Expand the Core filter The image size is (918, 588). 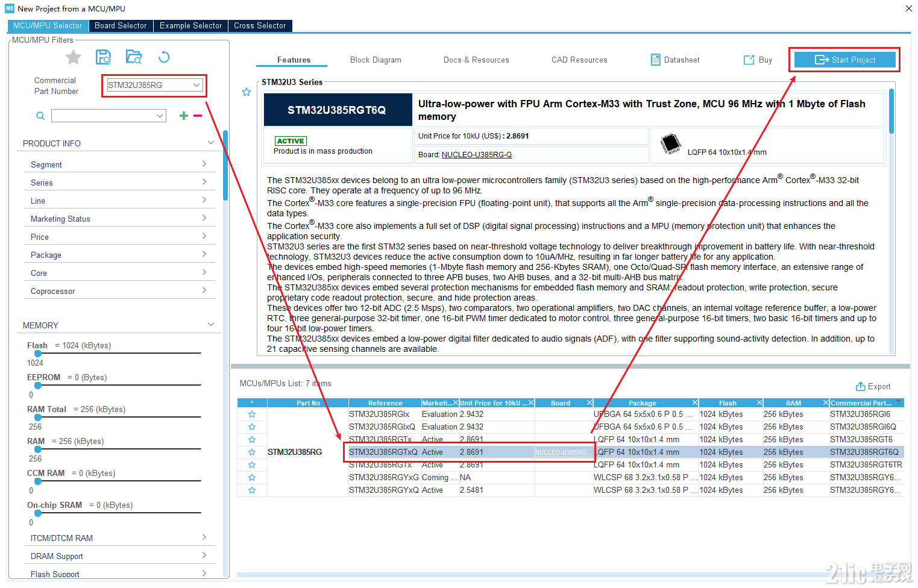point(204,272)
